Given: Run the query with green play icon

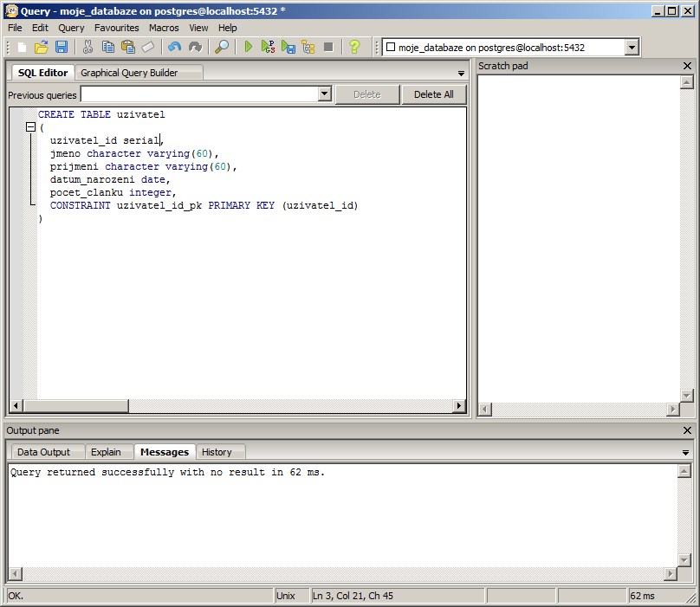Looking at the screenshot, I should click(x=249, y=47).
